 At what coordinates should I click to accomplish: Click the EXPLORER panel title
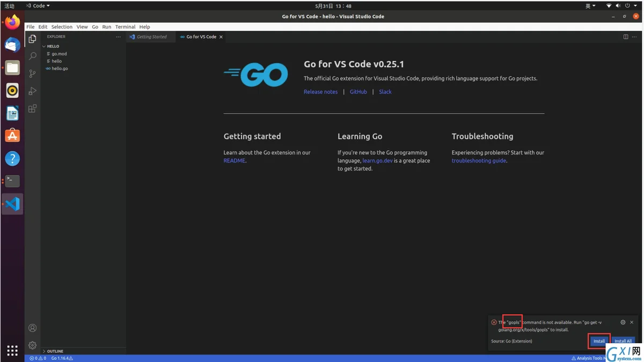coord(56,37)
